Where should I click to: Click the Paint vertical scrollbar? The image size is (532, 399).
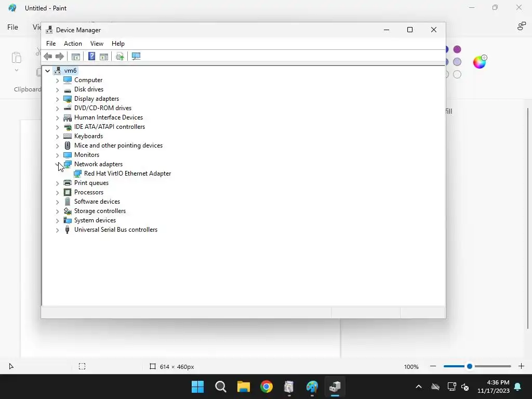pyautogui.click(x=528, y=218)
